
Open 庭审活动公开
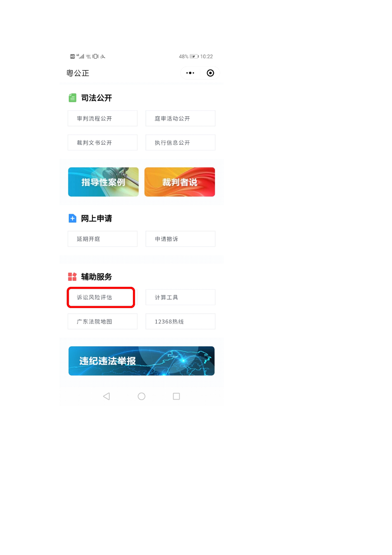tap(180, 118)
